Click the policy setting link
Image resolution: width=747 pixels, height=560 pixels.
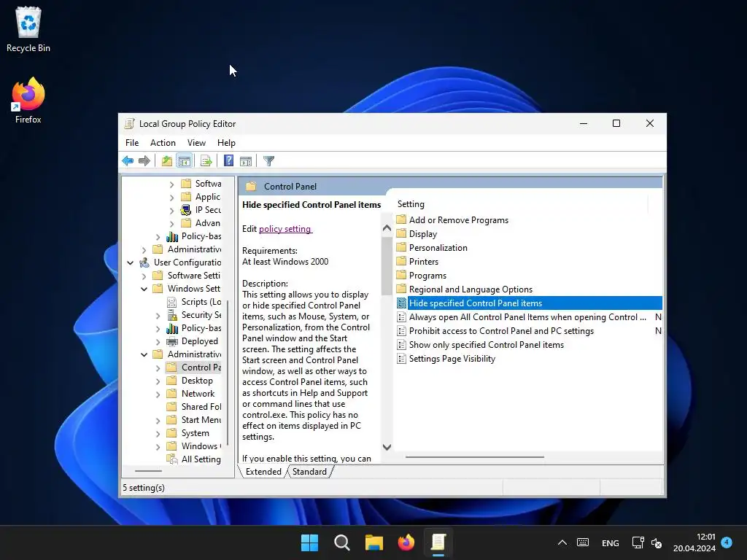(x=285, y=228)
